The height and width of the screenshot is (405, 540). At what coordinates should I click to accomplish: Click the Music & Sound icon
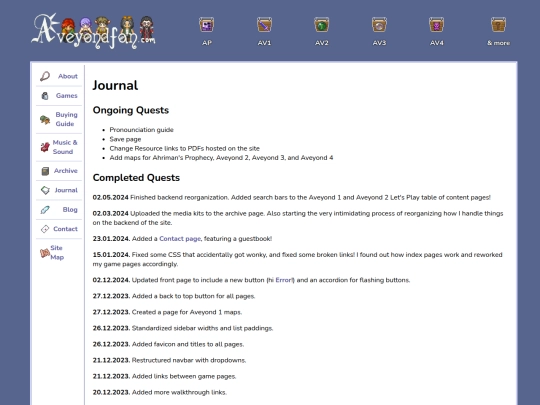tap(45, 147)
